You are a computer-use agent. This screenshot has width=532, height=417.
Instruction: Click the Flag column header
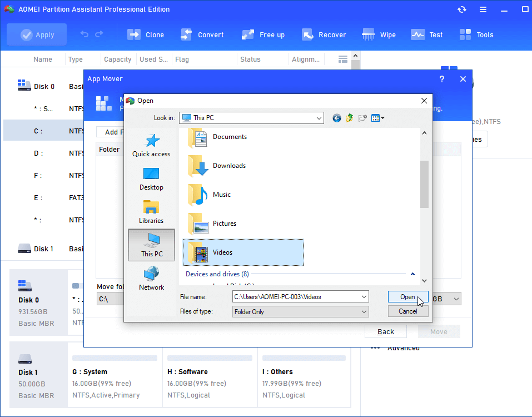(x=182, y=59)
